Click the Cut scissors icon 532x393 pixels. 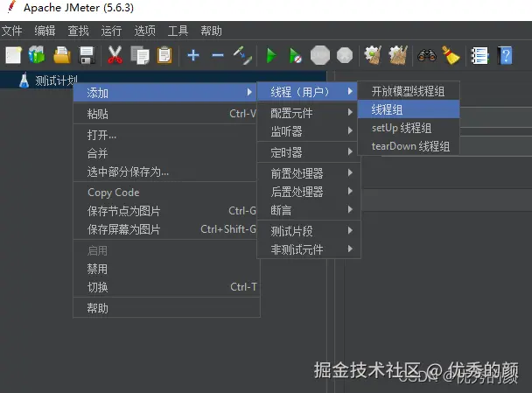pos(115,55)
